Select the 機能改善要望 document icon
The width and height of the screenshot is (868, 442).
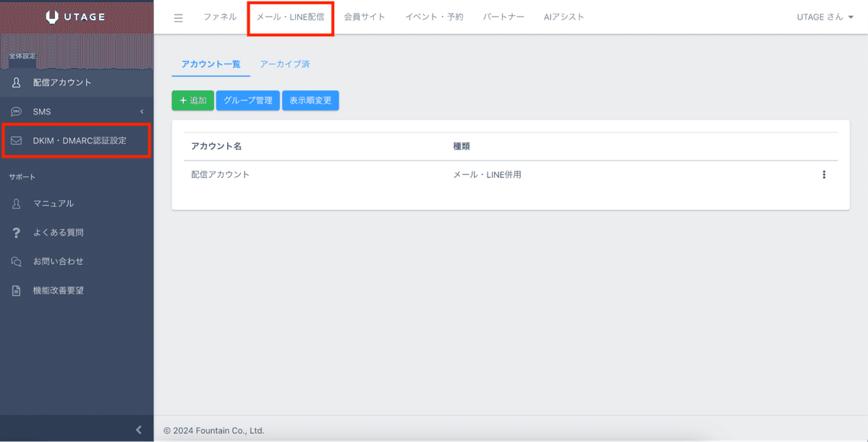pyautogui.click(x=16, y=290)
